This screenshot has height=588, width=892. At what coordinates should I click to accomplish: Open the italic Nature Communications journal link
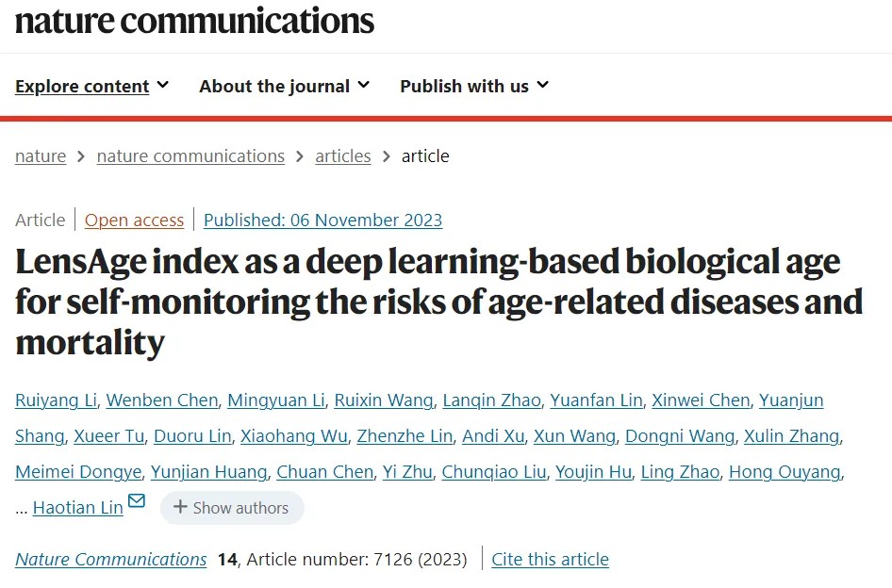111,560
